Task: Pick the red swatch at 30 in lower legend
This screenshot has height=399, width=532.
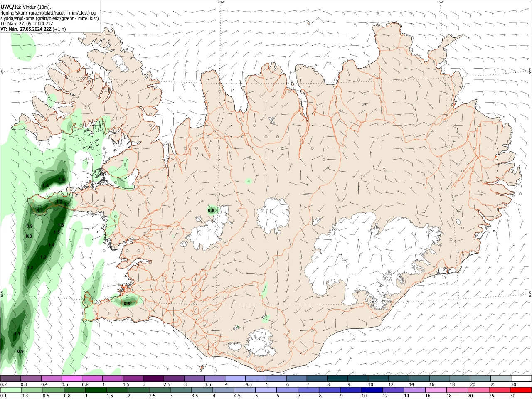Action: click(520, 390)
